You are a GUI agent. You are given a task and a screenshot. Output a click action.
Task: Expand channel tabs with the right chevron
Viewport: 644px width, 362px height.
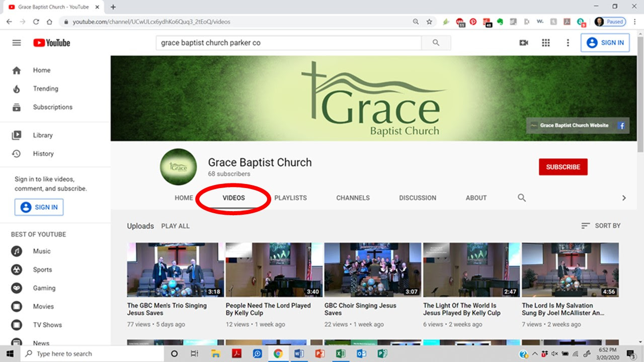click(624, 198)
